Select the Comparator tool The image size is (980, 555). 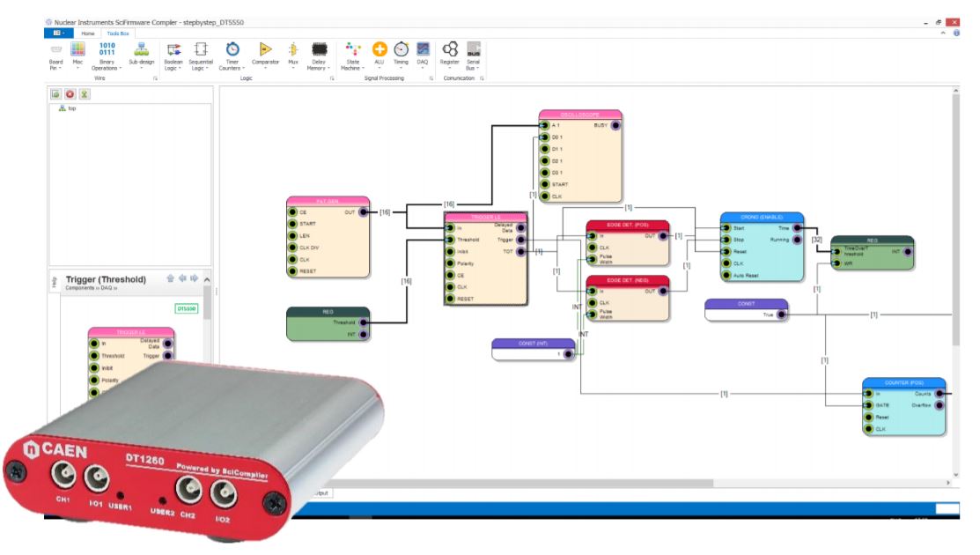point(265,53)
